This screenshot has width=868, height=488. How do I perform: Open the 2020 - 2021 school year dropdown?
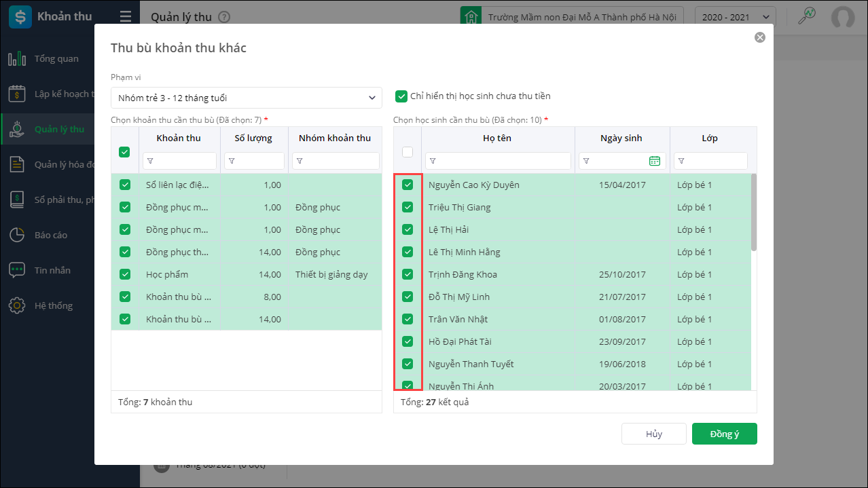(736, 17)
